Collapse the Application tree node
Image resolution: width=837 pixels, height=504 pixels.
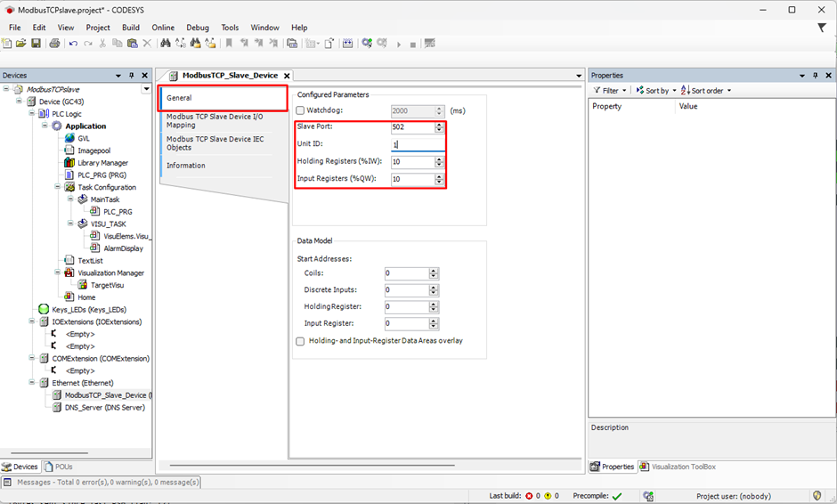coord(45,126)
